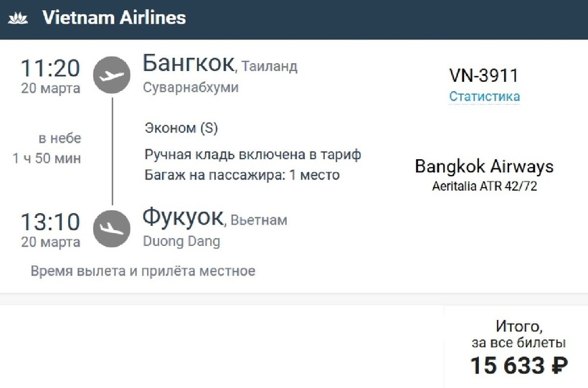Viewport: 588px width, 388px height.
Task: Click the 11:20 departure time
Action: (50, 69)
